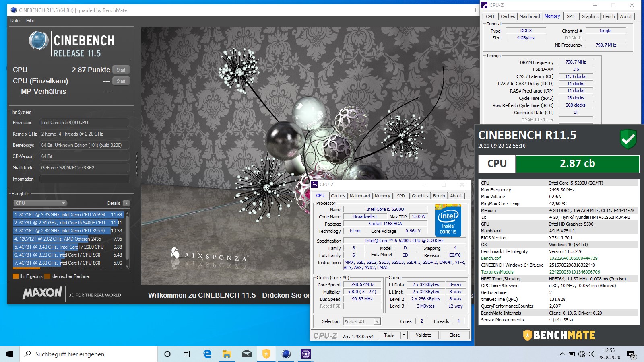This screenshot has width=644, height=362.
Task: Click the Windows search box
Action: click(x=89, y=354)
